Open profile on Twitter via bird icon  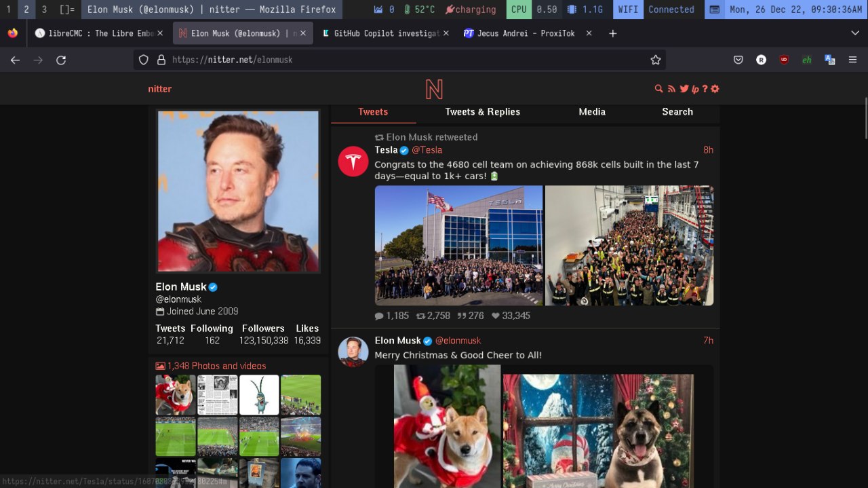pos(684,89)
